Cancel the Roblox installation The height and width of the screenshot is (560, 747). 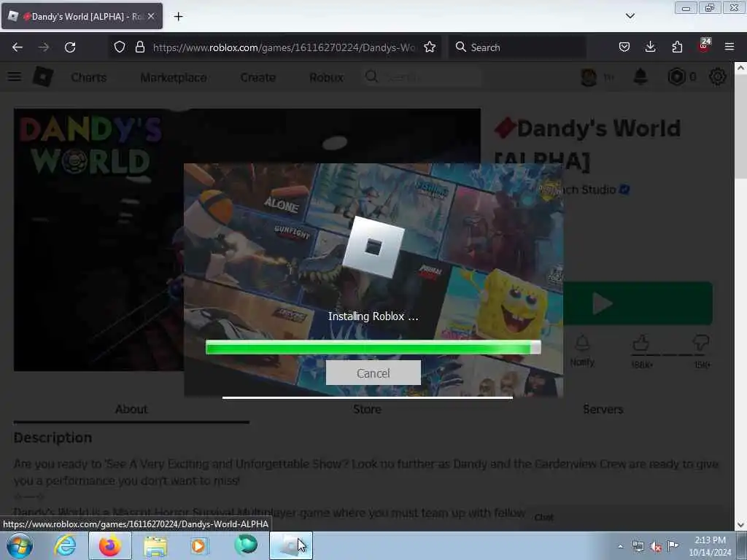coord(373,373)
